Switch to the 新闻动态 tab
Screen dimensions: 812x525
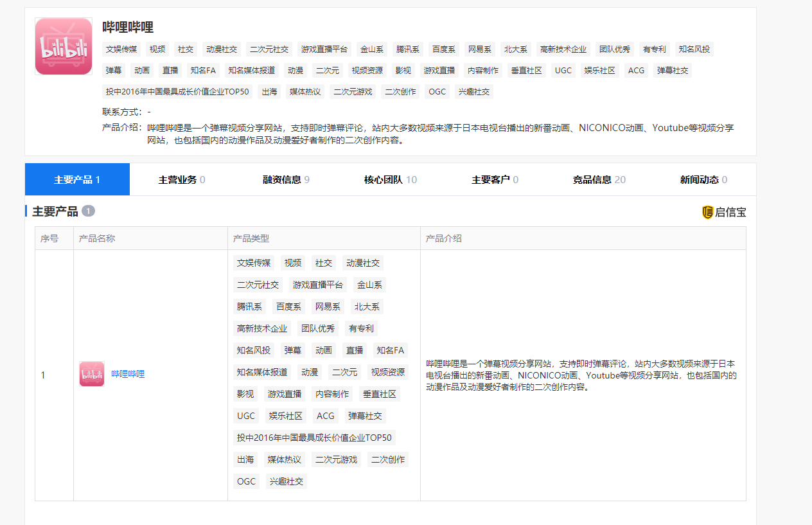coord(703,180)
